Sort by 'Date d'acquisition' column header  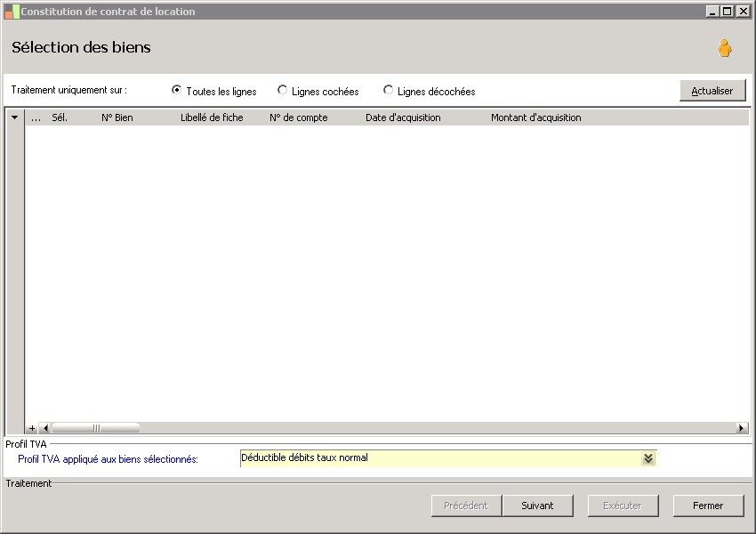[403, 117]
